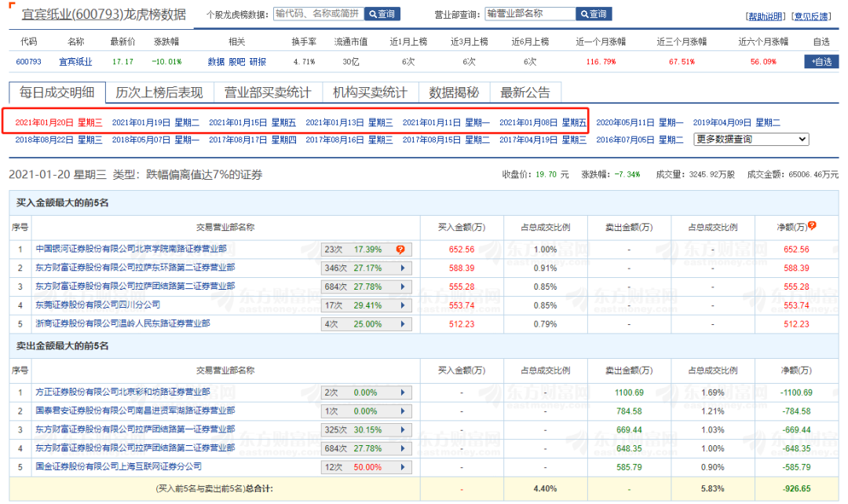Click the arrow icon beside 2次 0.00%
The width and height of the screenshot is (848, 504).
tap(403, 393)
